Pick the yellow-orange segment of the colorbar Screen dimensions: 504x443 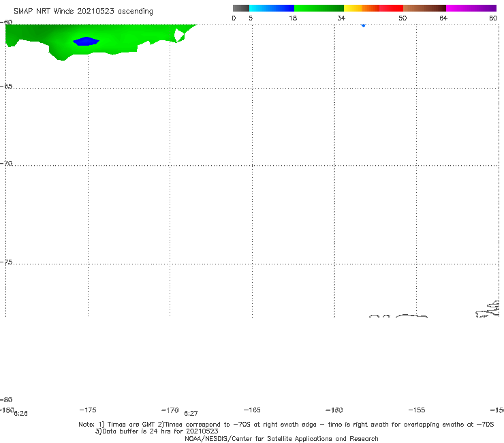point(362,8)
